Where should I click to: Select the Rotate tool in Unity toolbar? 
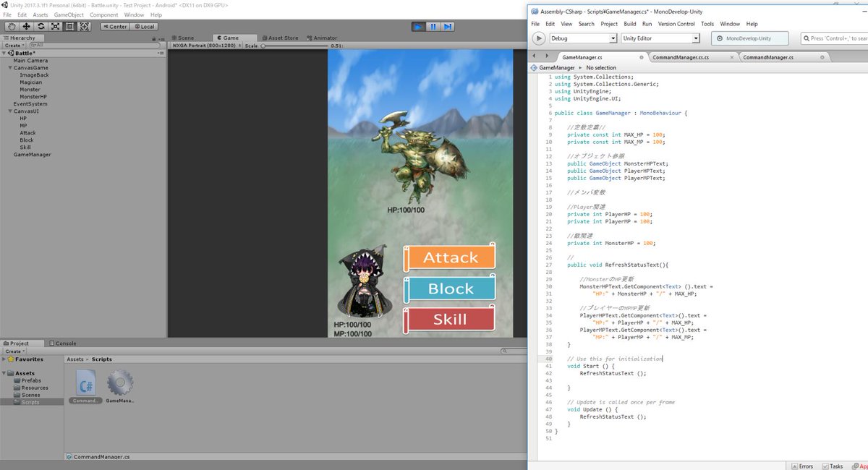pos(41,27)
